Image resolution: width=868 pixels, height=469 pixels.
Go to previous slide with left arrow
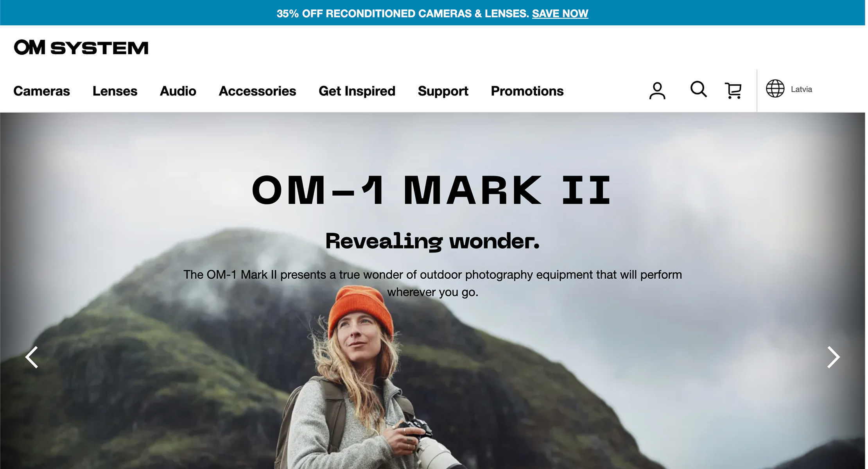[32, 357]
